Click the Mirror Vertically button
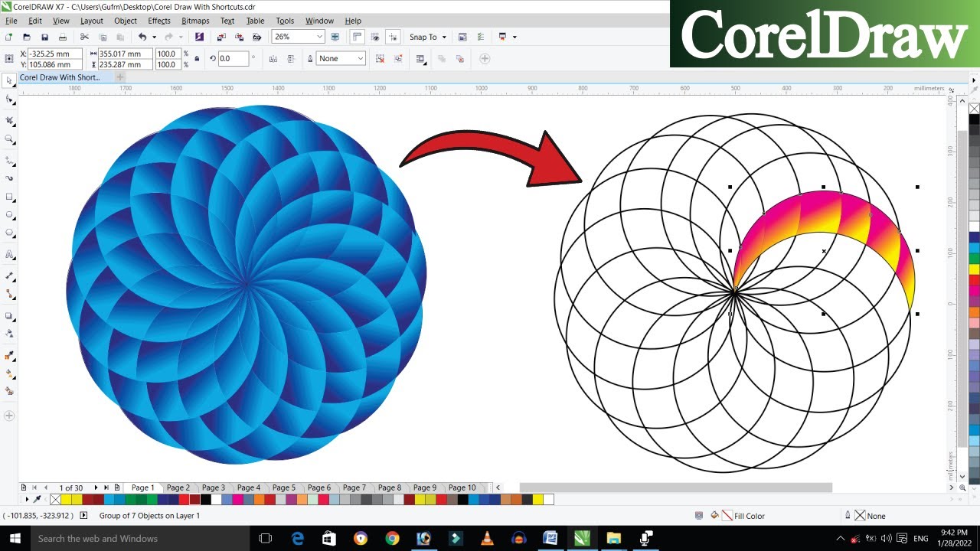This screenshot has height=551, width=980. (x=291, y=59)
